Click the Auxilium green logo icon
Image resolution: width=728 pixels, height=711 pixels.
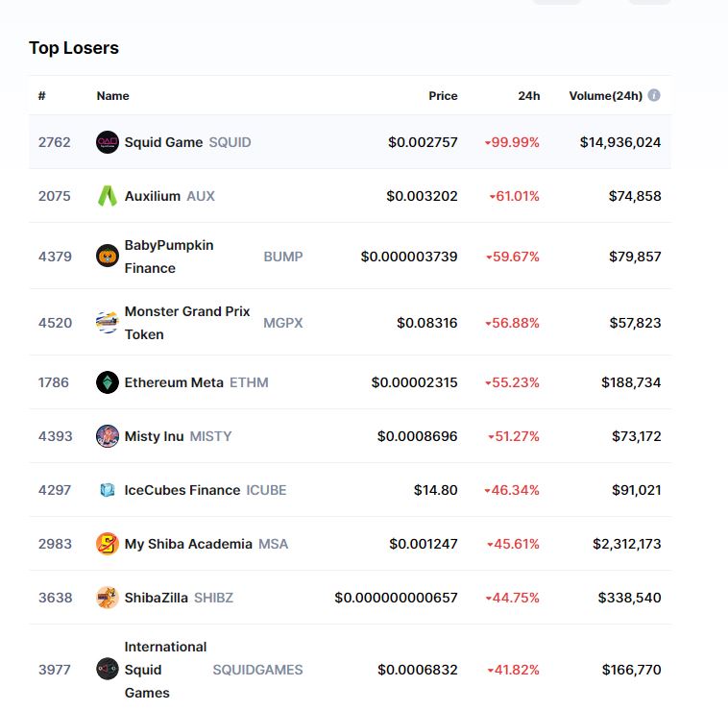(x=108, y=196)
